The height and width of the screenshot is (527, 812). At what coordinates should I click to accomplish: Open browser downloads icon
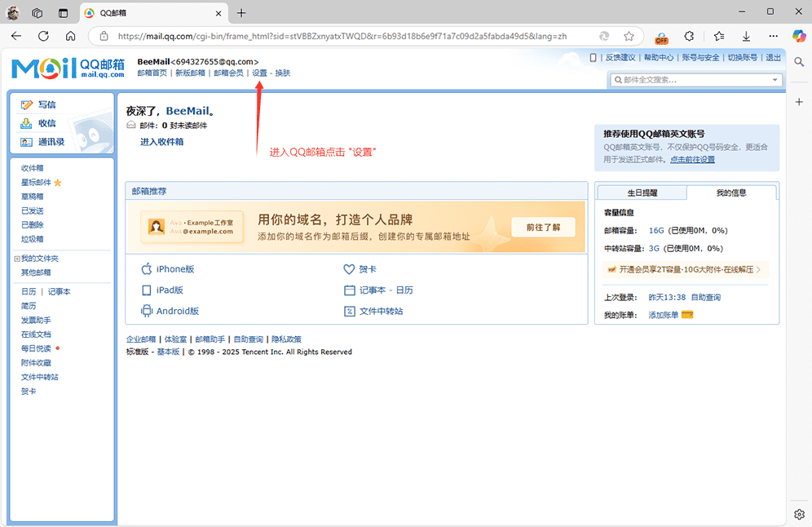pyautogui.click(x=746, y=36)
